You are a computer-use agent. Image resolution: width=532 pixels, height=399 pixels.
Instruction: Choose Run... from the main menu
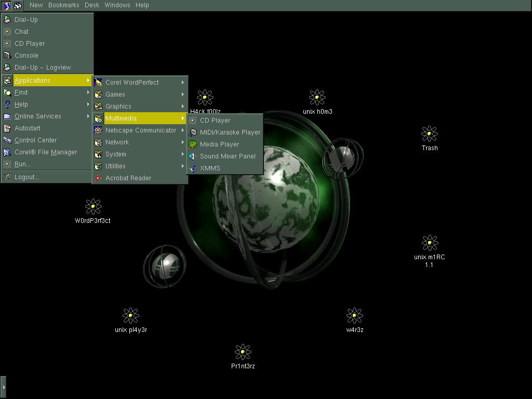(x=22, y=164)
